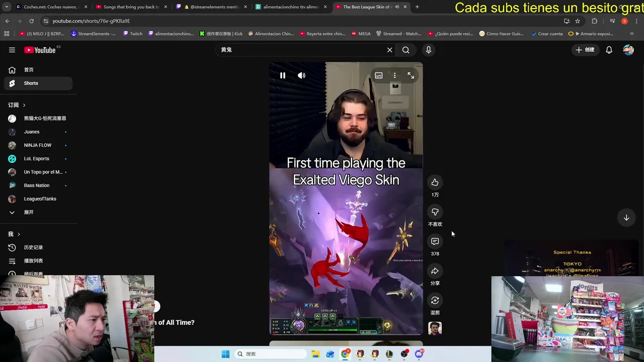This screenshot has width=644, height=362.
Task: Open Chrome from the taskbar
Action: click(x=345, y=354)
